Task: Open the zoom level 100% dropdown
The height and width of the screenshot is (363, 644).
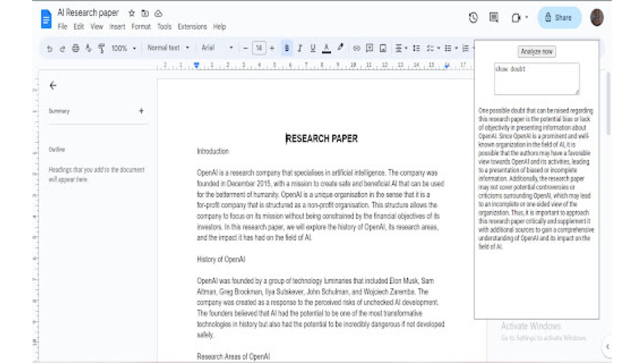Action: click(124, 48)
